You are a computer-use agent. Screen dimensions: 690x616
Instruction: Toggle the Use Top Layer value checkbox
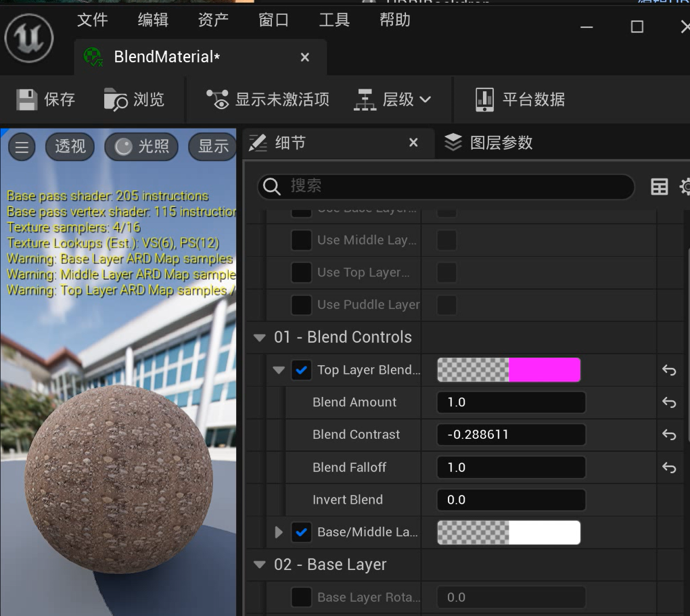pyautogui.click(x=446, y=273)
